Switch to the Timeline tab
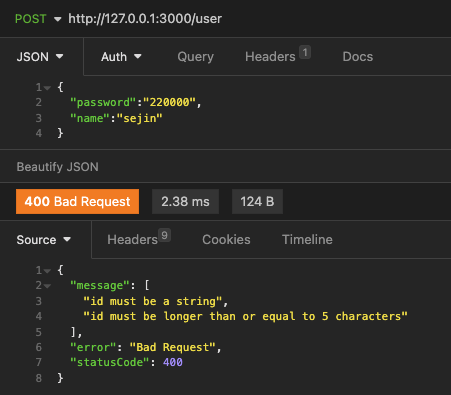The height and width of the screenshot is (395, 451). (307, 240)
